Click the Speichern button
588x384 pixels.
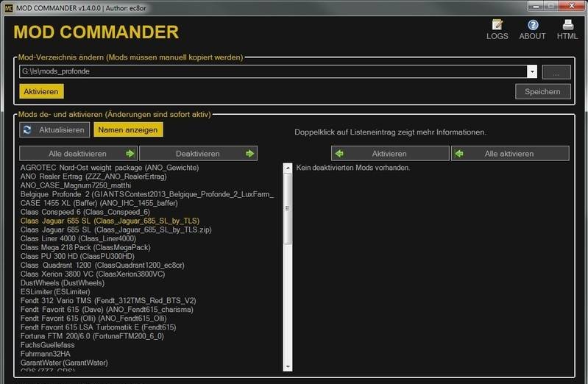click(x=542, y=91)
